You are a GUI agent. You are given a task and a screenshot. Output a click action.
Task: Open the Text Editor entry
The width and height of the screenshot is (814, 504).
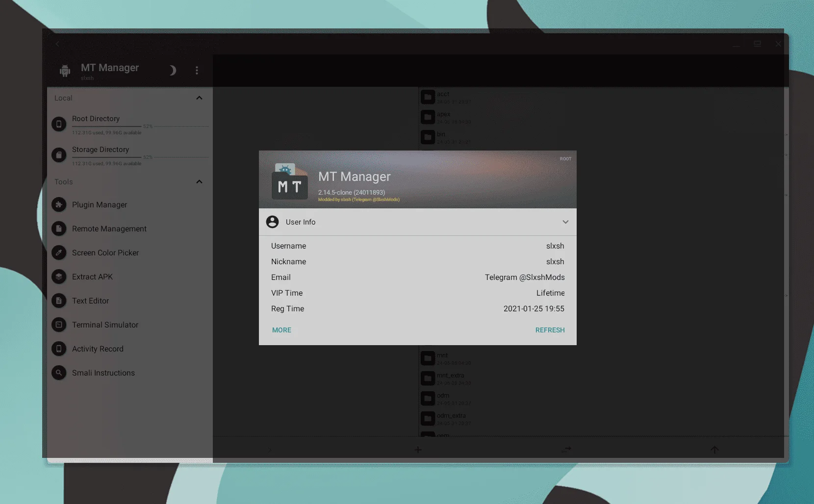pyautogui.click(x=130, y=301)
